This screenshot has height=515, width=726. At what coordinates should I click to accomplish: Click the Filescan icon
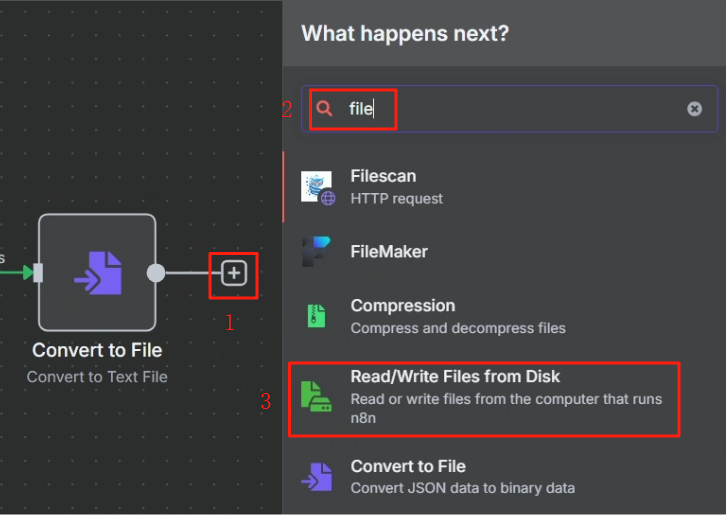[318, 188]
